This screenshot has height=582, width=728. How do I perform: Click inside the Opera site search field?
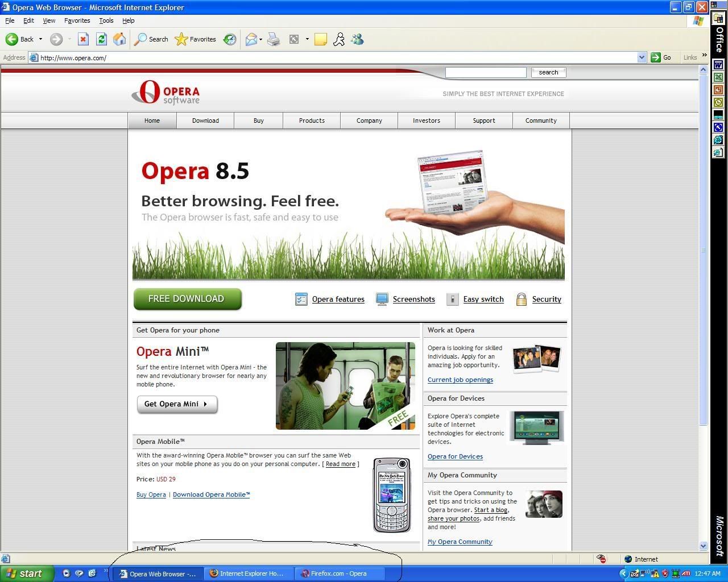click(x=486, y=72)
